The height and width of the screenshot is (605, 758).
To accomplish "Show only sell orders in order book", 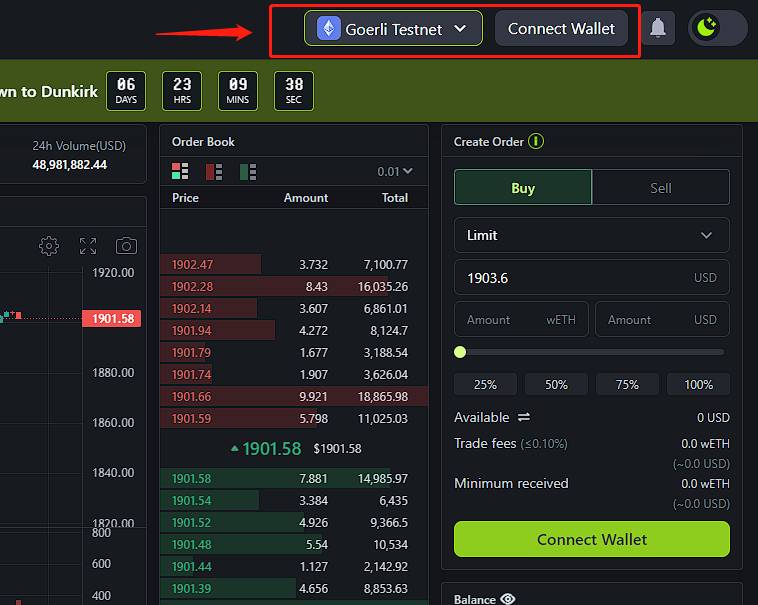I will click(x=214, y=172).
